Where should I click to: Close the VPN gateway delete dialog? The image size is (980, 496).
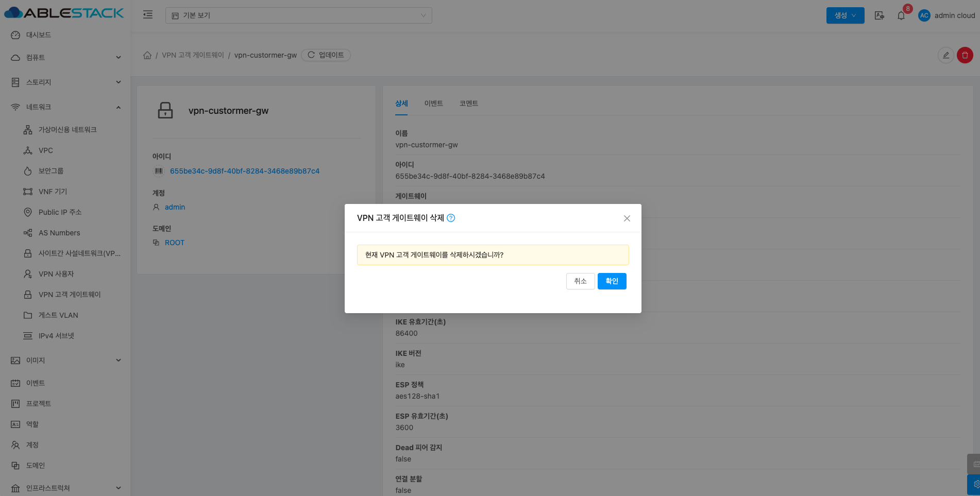(x=627, y=218)
